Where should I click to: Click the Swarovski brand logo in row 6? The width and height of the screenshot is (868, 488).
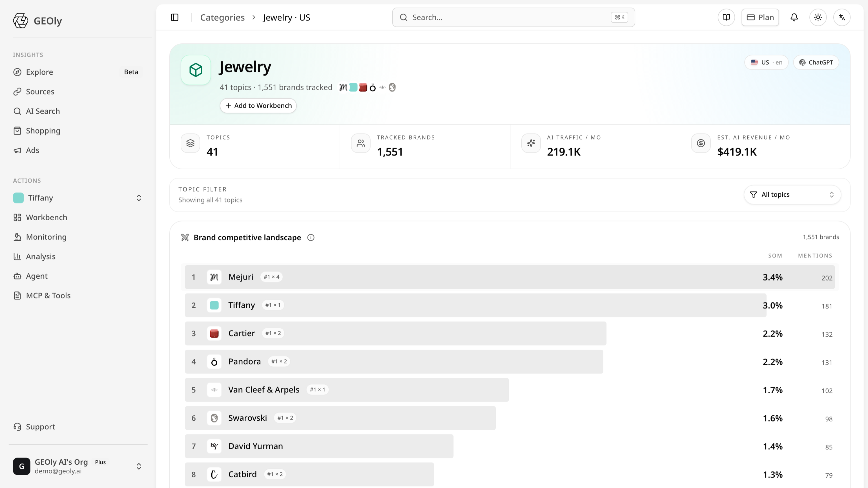pos(214,418)
